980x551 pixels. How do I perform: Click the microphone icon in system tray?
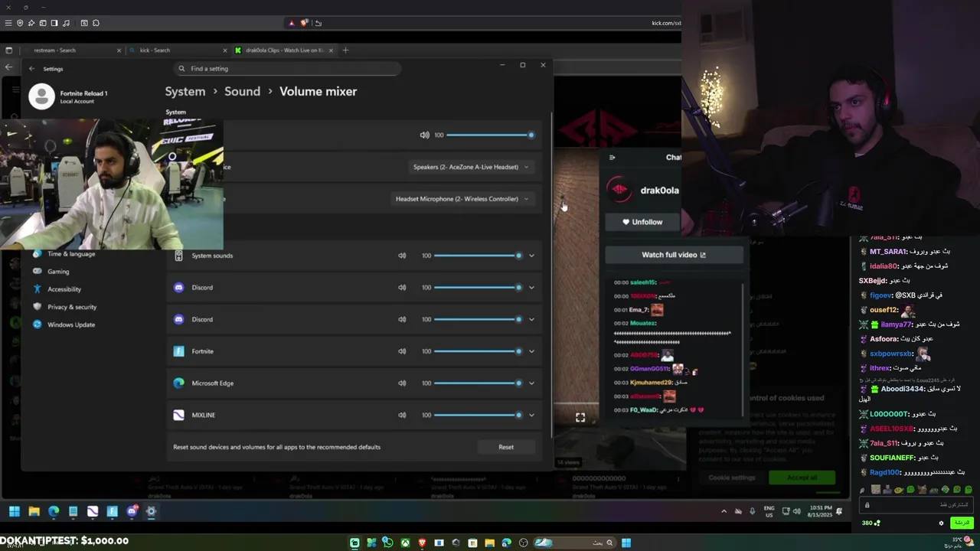pyautogui.click(x=753, y=511)
